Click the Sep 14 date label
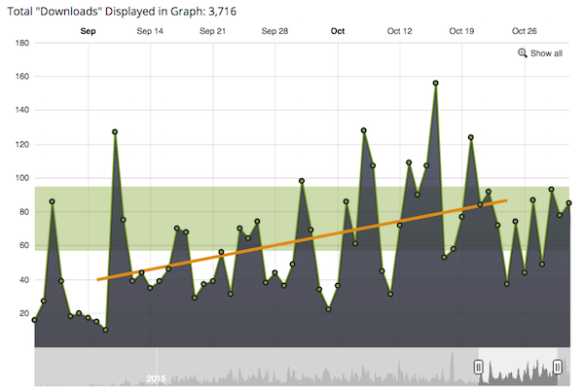584x392 pixels. pyautogui.click(x=150, y=31)
